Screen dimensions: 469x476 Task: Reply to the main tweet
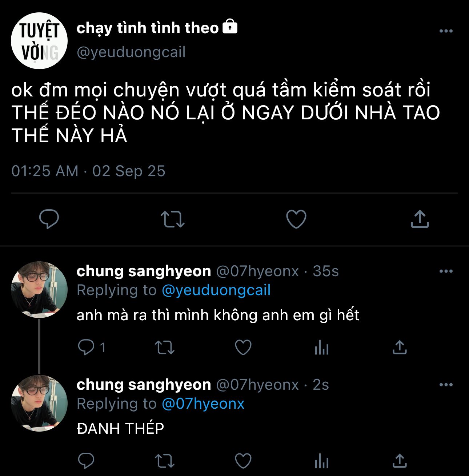(x=49, y=219)
